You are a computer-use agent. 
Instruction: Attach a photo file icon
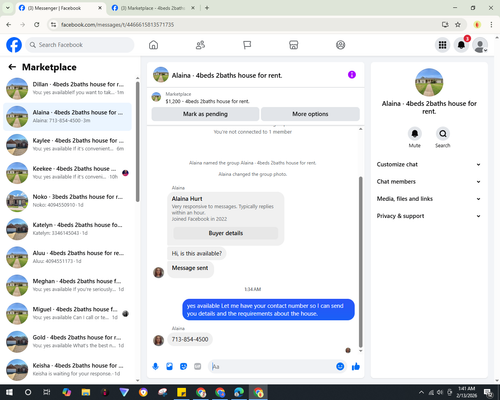170,367
